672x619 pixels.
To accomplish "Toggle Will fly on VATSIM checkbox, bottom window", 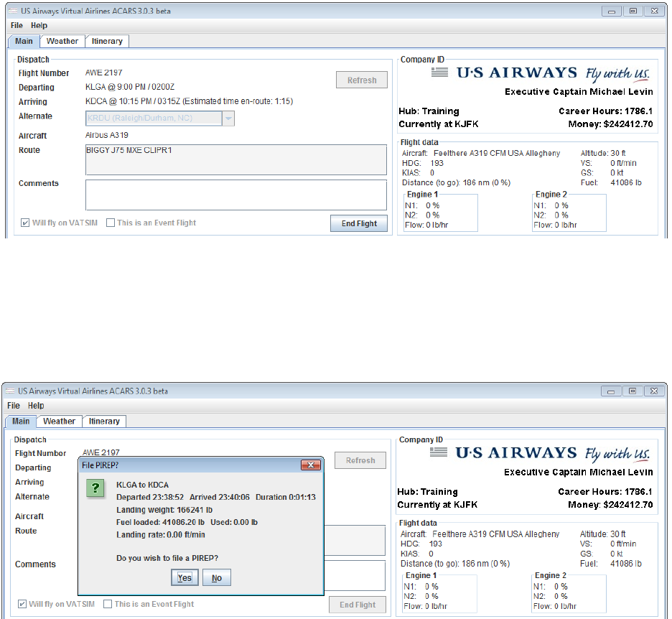I will (x=22, y=604).
